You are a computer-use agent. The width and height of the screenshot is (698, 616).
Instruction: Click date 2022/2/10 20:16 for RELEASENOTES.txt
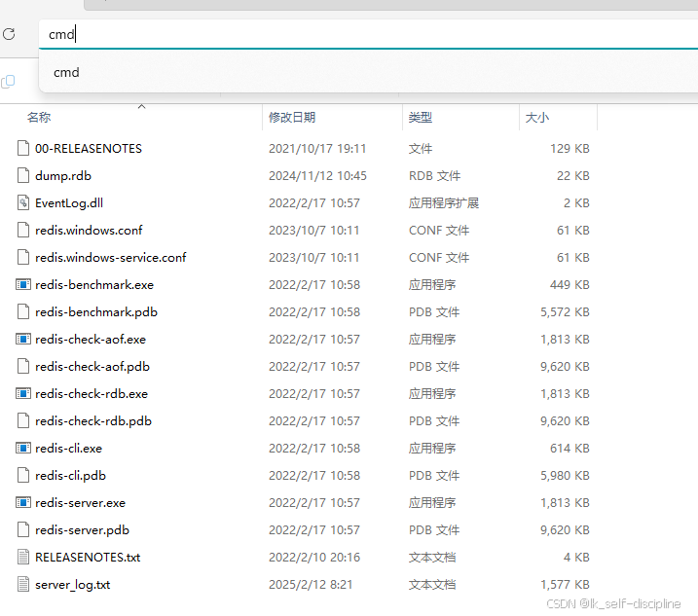[x=314, y=557]
